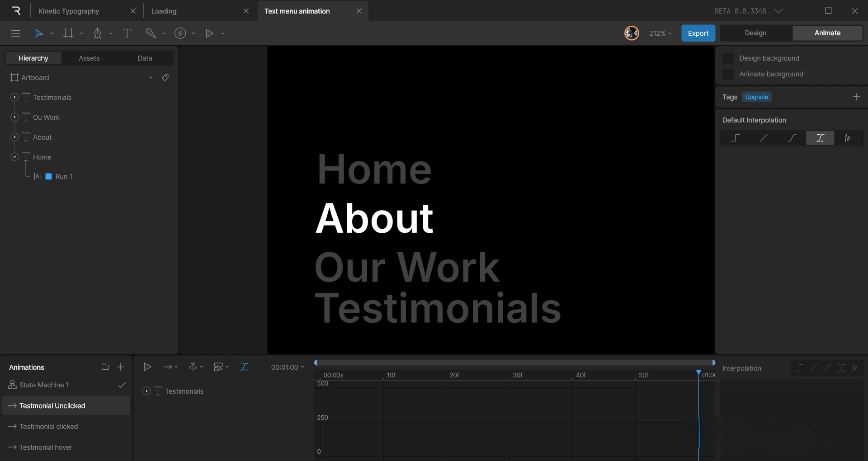Open the user avatar profile
This screenshot has height=461, width=868.
pyautogui.click(x=632, y=33)
